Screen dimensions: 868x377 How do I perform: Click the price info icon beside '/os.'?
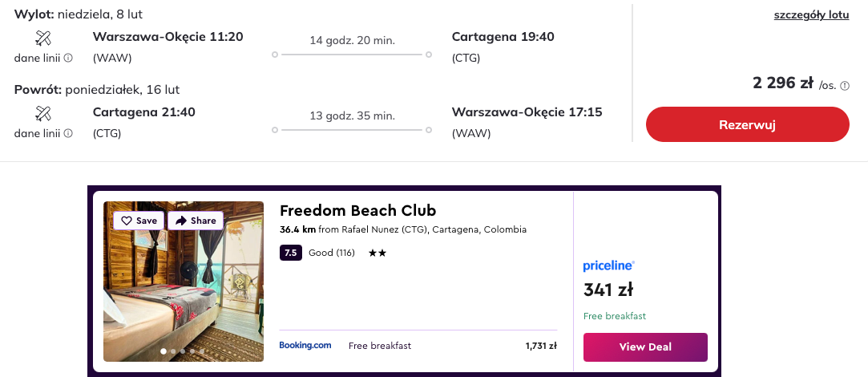point(845,86)
